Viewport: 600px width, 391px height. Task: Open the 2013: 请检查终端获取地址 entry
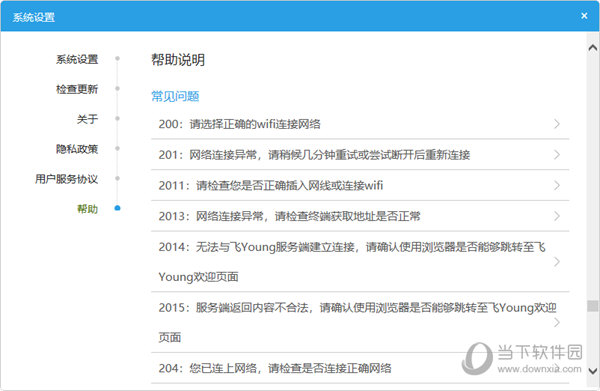(360, 216)
